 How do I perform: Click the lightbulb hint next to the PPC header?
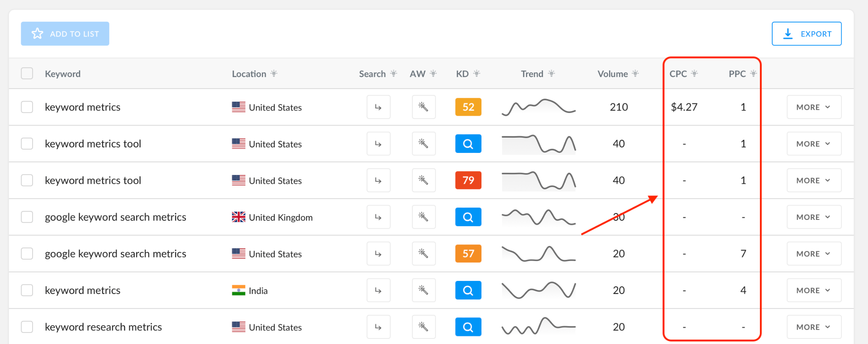tap(753, 73)
